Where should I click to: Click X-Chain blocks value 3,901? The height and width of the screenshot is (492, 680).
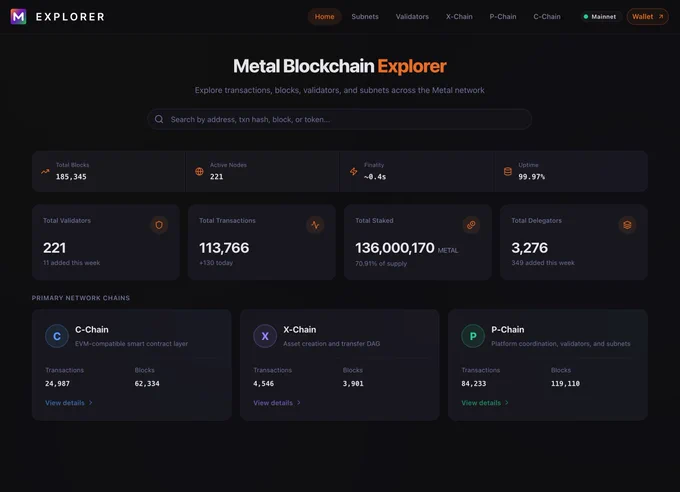pyautogui.click(x=353, y=384)
